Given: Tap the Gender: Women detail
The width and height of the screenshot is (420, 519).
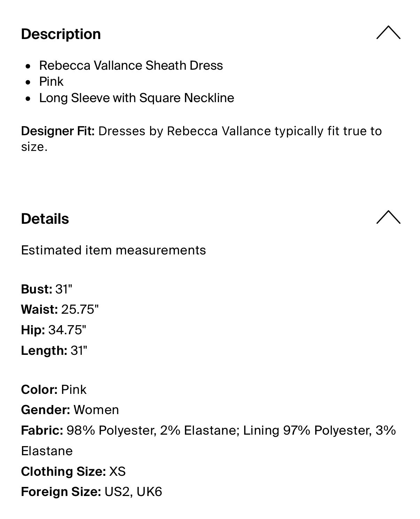Looking at the screenshot, I should point(70,410).
